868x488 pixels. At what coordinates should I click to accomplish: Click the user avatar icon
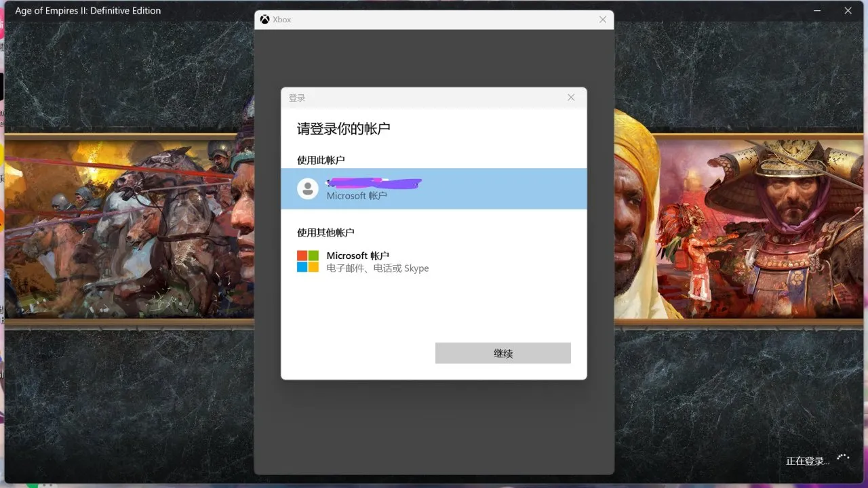click(x=308, y=188)
